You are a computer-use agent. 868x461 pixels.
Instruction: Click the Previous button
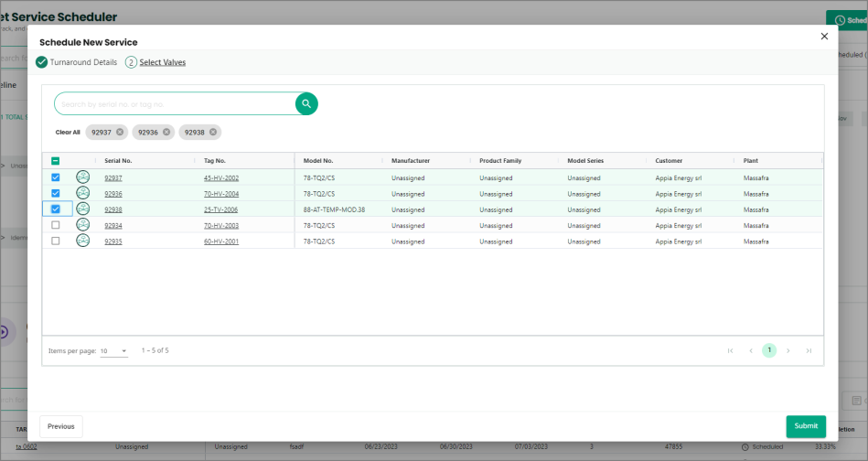click(61, 426)
